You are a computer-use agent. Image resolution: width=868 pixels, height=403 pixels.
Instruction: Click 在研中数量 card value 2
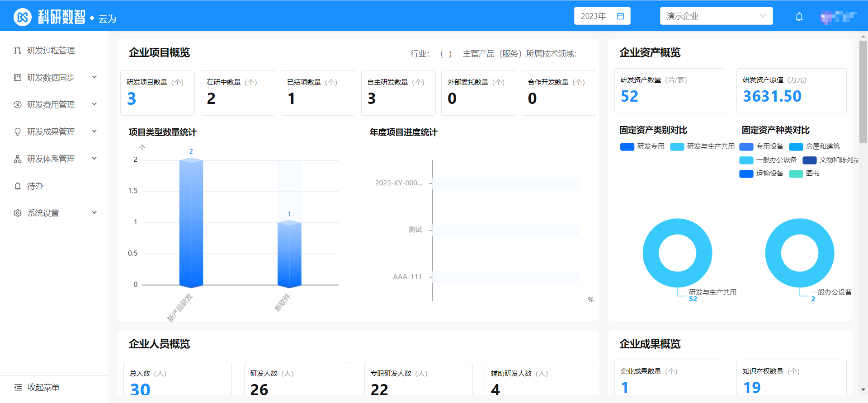[x=211, y=98]
